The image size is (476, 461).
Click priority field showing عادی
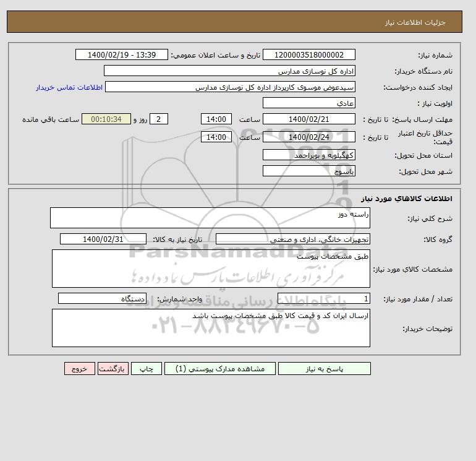pyautogui.click(x=308, y=103)
